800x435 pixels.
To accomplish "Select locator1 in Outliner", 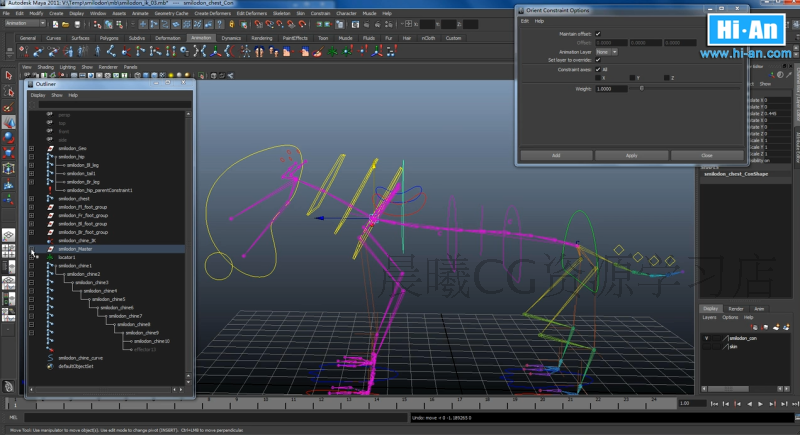I will [x=66, y=258].
